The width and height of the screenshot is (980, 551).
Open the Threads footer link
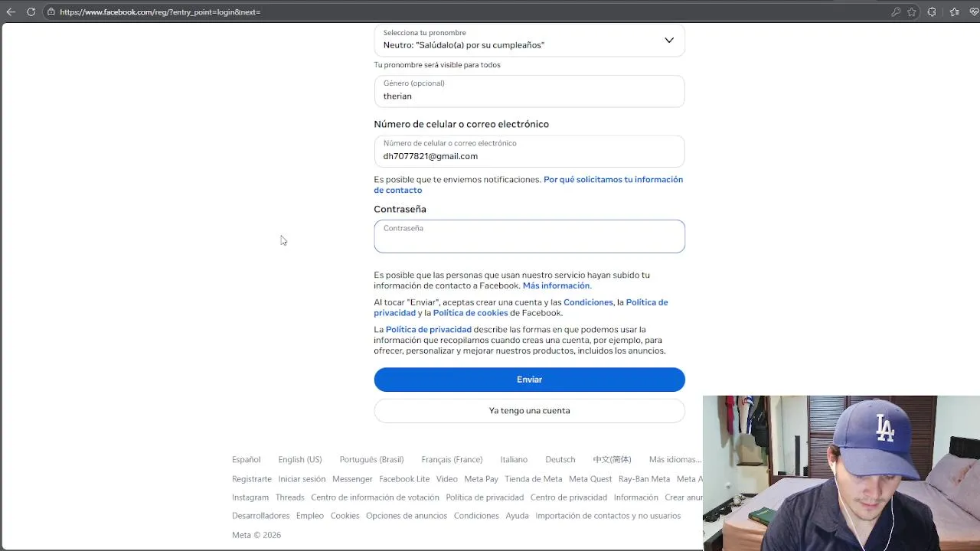tap(290, 497)
